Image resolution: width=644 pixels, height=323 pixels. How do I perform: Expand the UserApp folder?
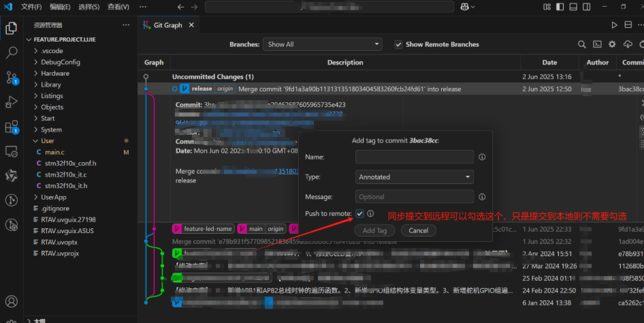[x=53, y=197]
